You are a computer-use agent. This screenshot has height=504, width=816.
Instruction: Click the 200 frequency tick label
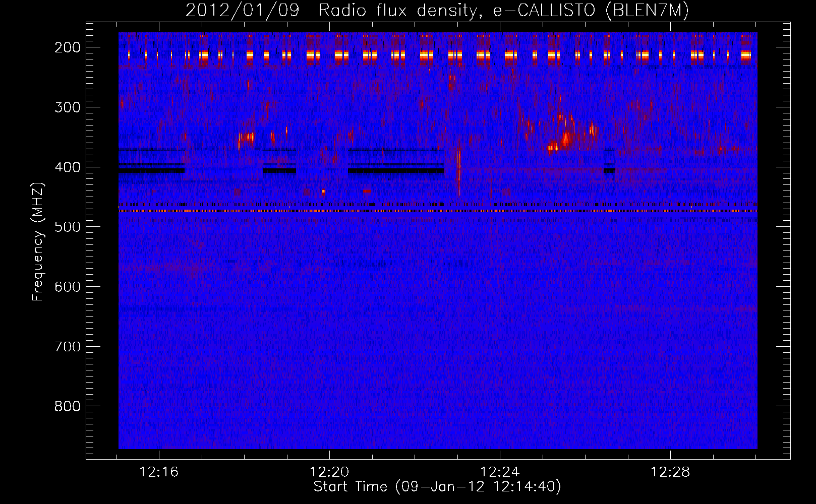click(68, 47)
